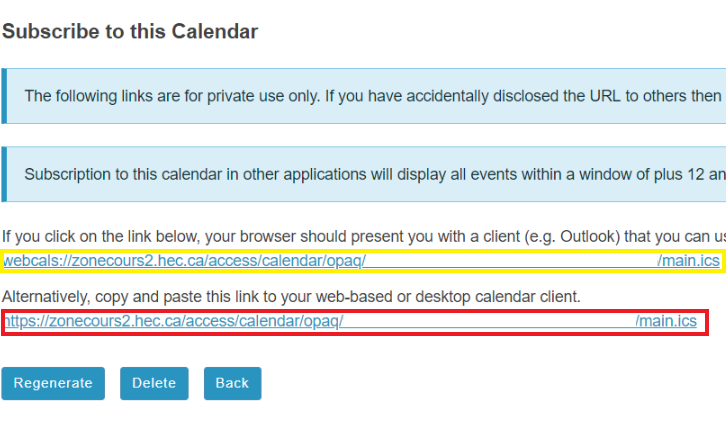
Task: Click "/main.ics" at end of https link
Action: [666, 321]
